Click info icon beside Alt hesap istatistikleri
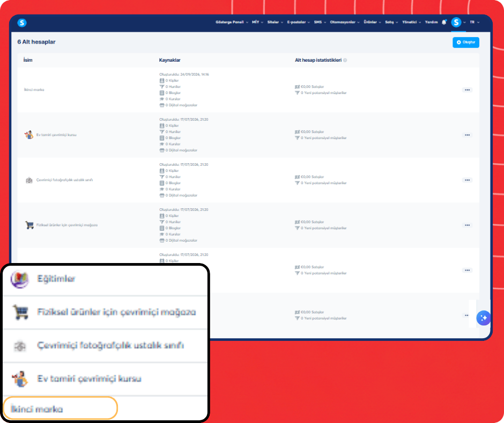504x423 pixels. tap(345, 60)
